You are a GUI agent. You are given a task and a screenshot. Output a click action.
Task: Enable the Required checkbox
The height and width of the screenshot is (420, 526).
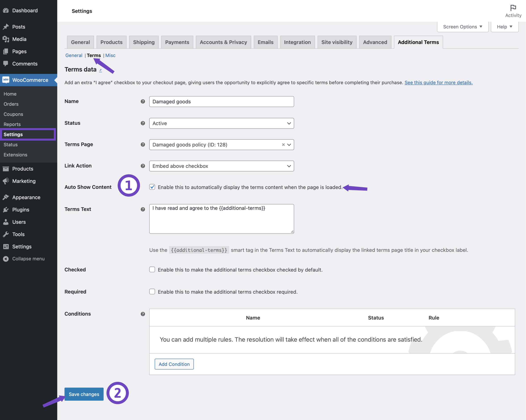[x=152, y=291]
